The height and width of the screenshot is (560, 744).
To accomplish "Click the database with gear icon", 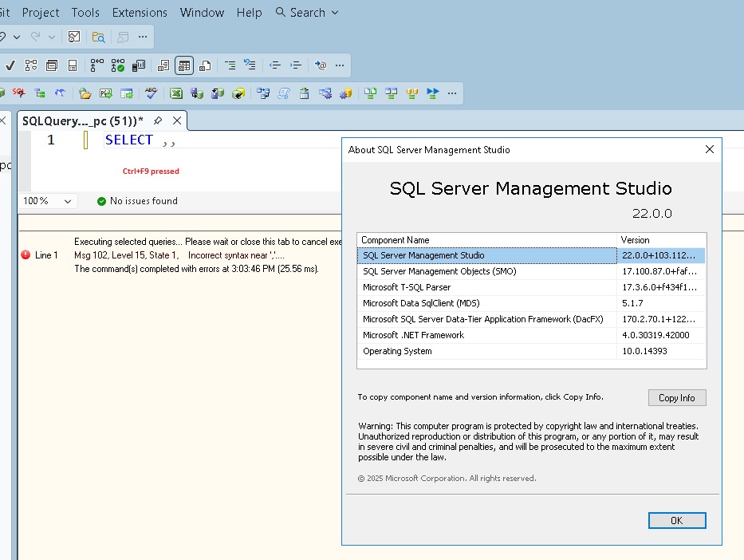I will 345,93.
